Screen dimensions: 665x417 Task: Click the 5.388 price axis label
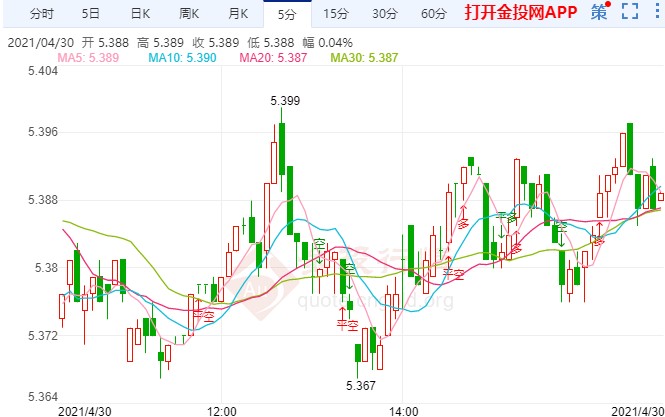[43, 199]
